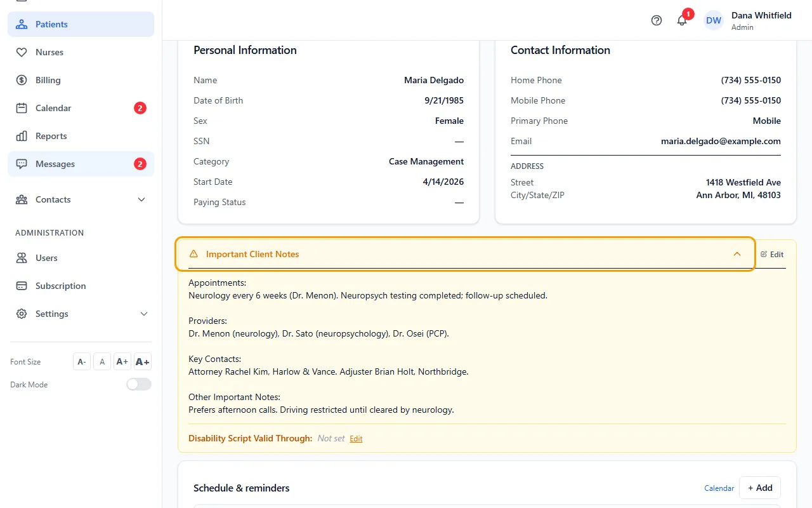Click the Nurses heart icon
This screenshot has height=508, width=812.
(22, 52)
